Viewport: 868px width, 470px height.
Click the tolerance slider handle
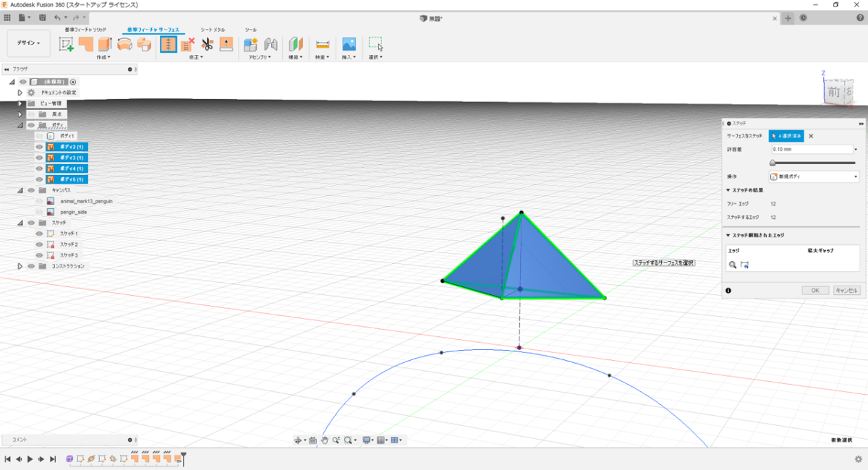pos(773,163)
